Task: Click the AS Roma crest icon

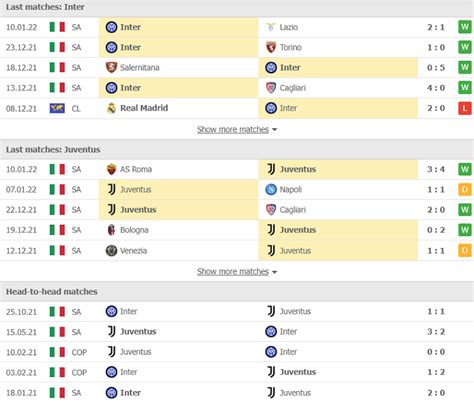Action: tap(111, 169)
